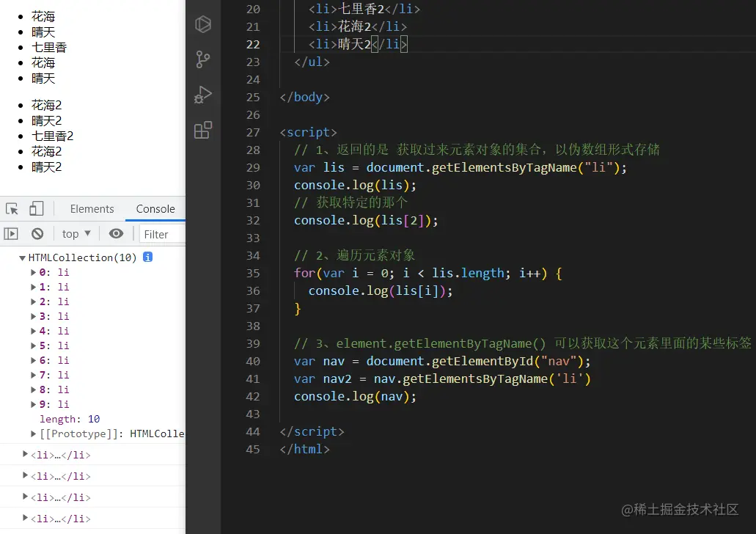The height and width of the screenshot is (534, 756).
Task: Expand the [[Prototype]] entry
Action: (x=33, y=434)
